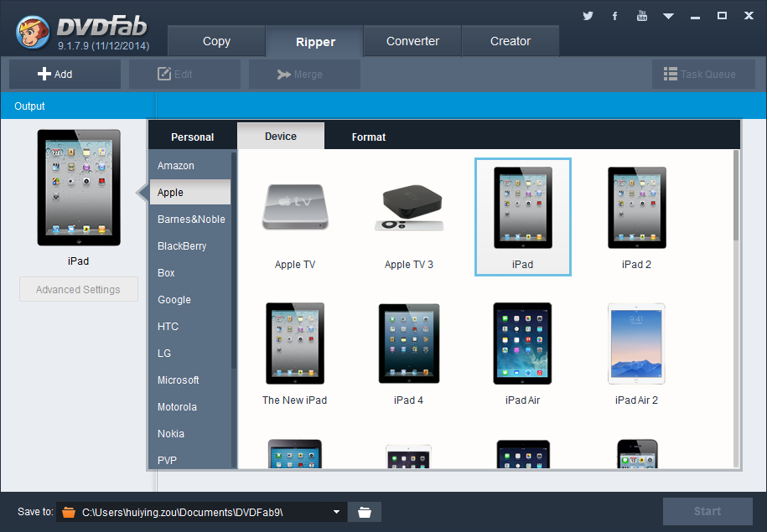
Task: Select Microsoft in the brand list
Action: click(189, 380)
